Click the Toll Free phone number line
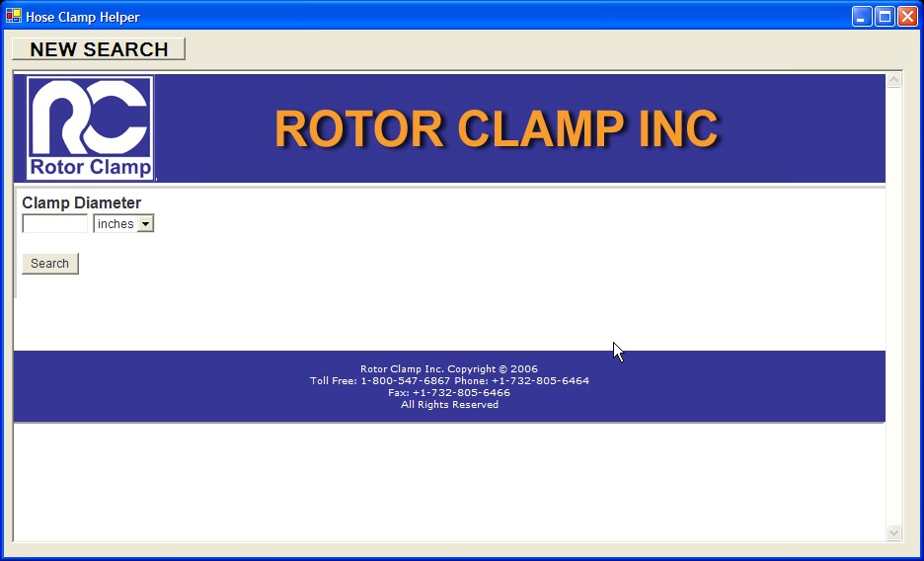The image size is (924, 561). click(449, 380)
